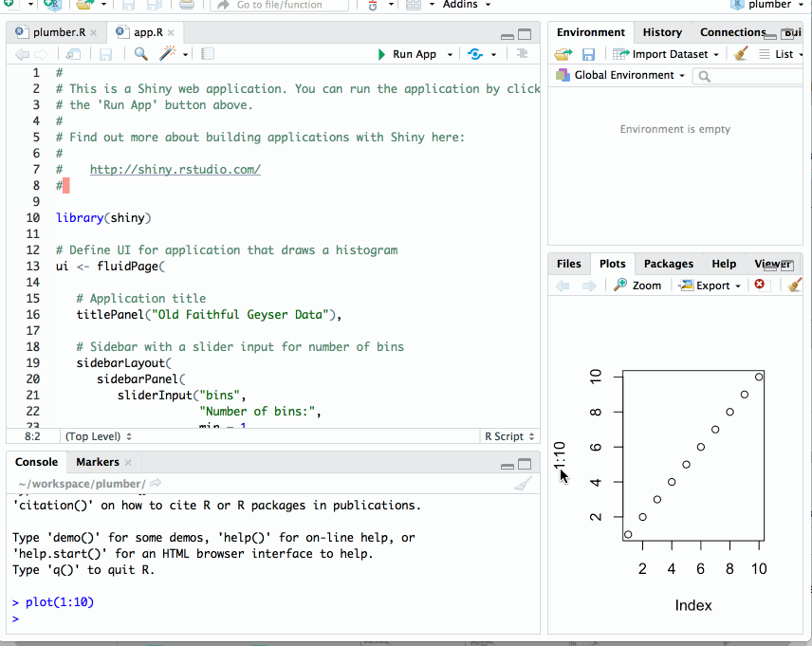Print the current file with the printer icon
Screen dimensions: 812x646
(x=187, y=5)
